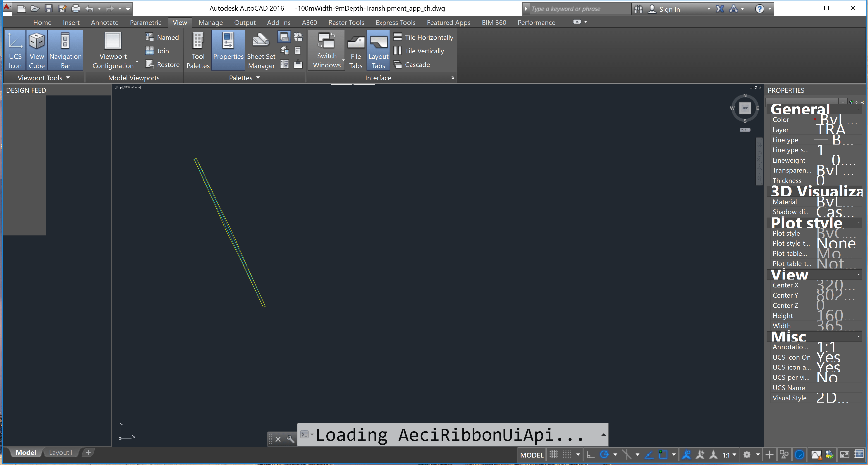Click the Cascade windows button

point(412,65)
